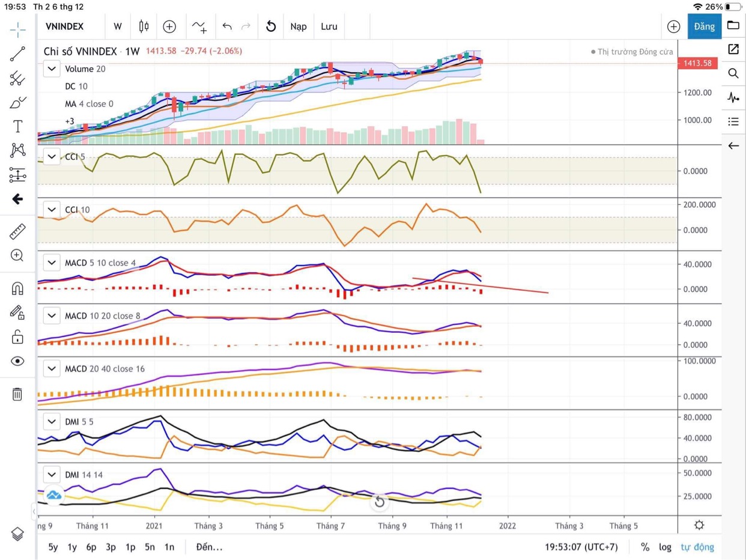
Task: Click the replay reset icon in toolbar
Action: (x=271, y=26)
